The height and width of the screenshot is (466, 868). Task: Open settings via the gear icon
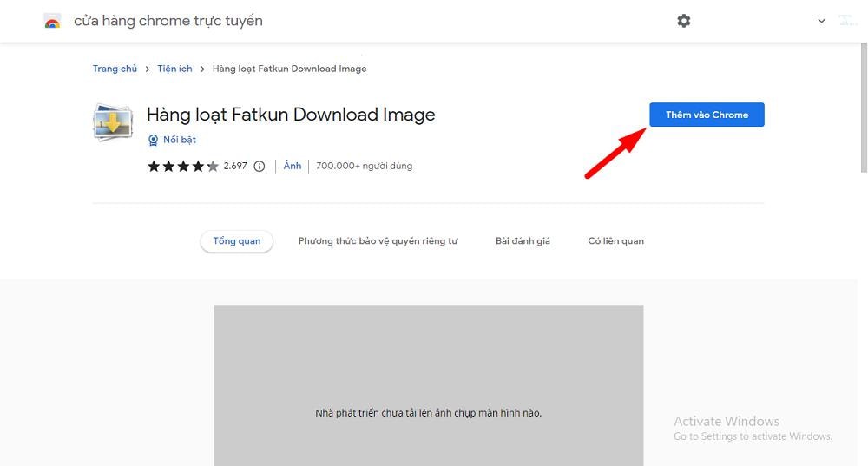point(684,21)
